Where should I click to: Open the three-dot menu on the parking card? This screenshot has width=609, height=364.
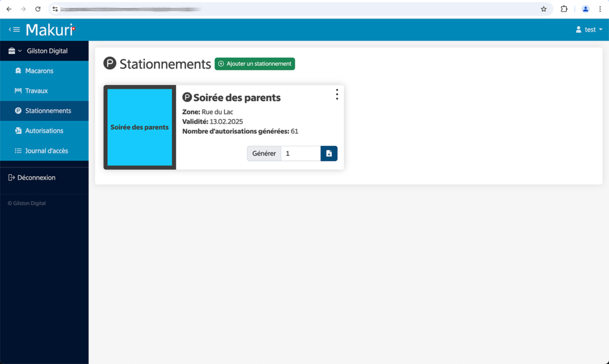337,95
